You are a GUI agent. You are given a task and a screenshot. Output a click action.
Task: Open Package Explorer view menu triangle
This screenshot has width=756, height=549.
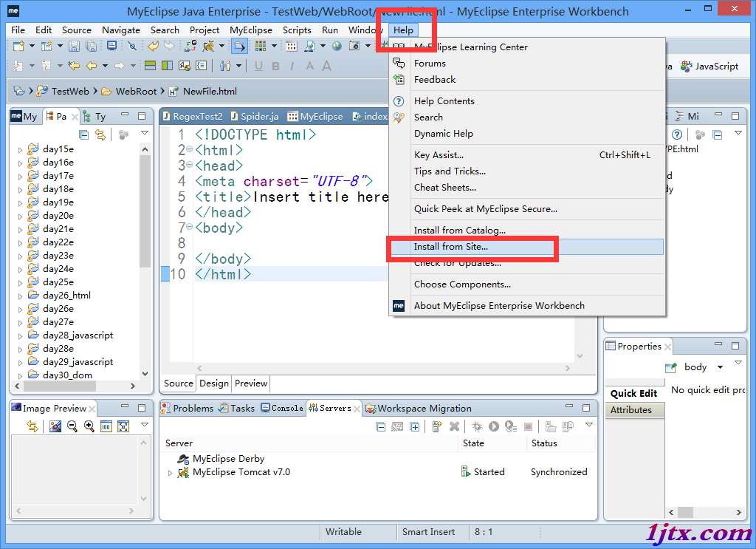click(145, 133)
